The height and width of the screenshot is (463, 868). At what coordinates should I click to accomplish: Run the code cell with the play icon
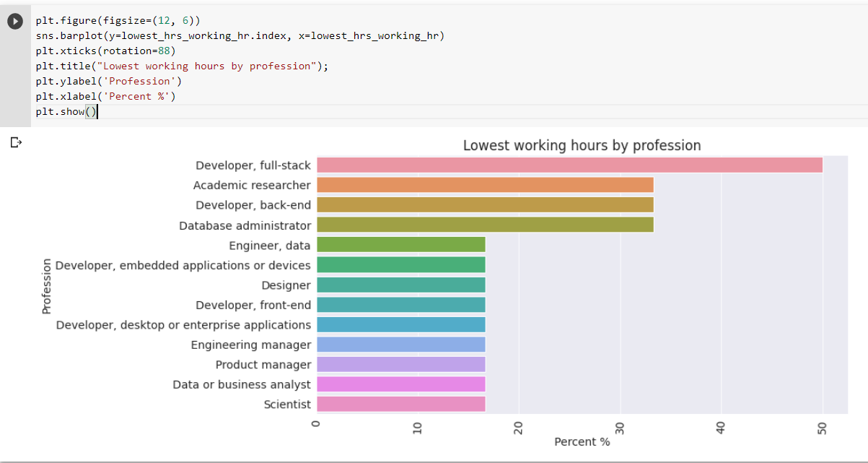pos(15,21)
